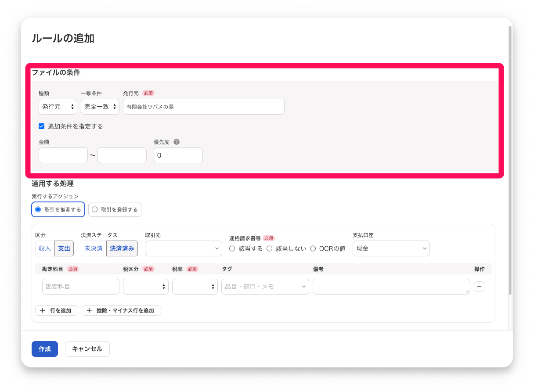Click 行を追加 button
This screenshot has height=392, width=534.
click(57, 310)
